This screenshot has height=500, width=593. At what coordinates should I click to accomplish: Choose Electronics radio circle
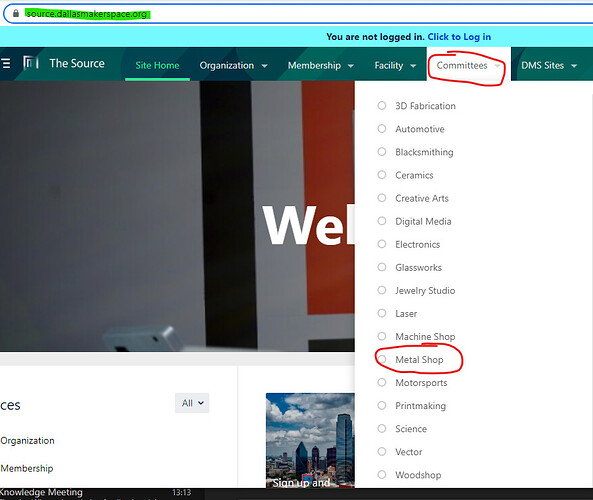(x=382, y=244)
